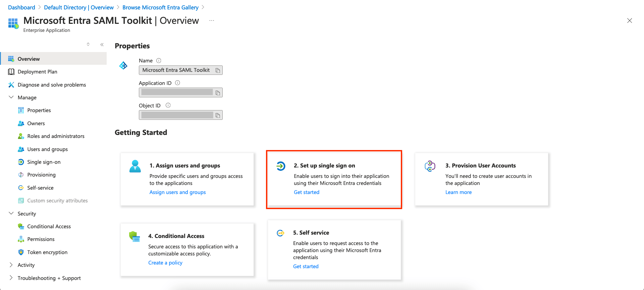Click the Properties bars icon in sidebar
The height and width of the screenshot is (290, 644).
[x=21, y=110]
